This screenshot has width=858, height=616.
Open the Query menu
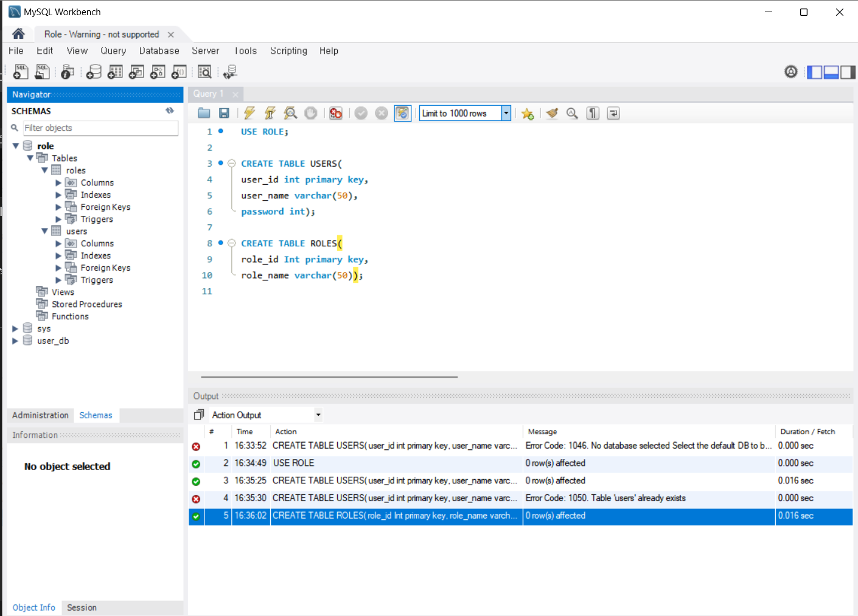click(113, 51)
